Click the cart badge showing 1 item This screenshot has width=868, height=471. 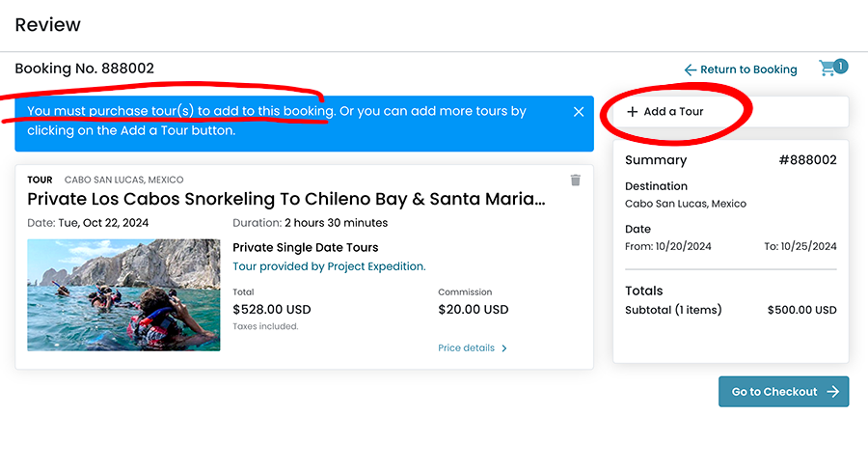point(840,66)
